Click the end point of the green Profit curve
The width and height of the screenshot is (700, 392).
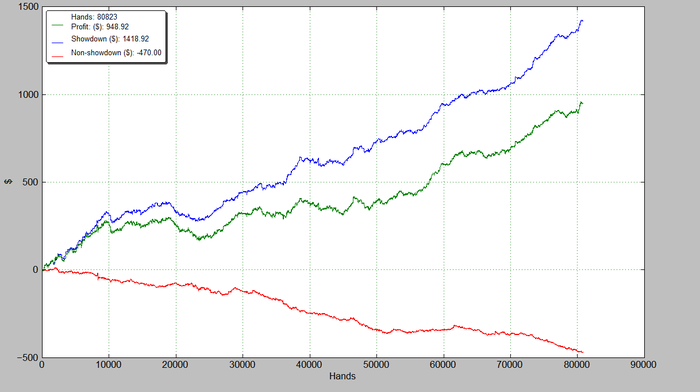point(582,104)
